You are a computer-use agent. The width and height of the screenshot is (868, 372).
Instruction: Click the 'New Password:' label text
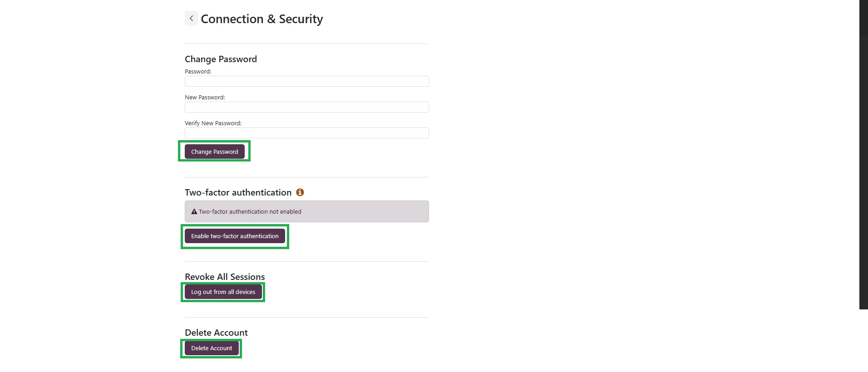tap(205, 98)
